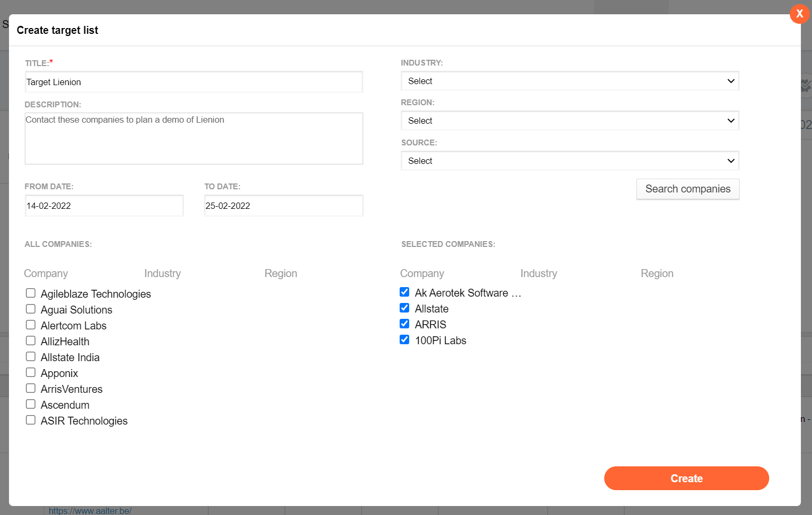This screenshot has width=812, height=515.
Task: Open the Industry dropdown
Action: click(x=569, y=81)
